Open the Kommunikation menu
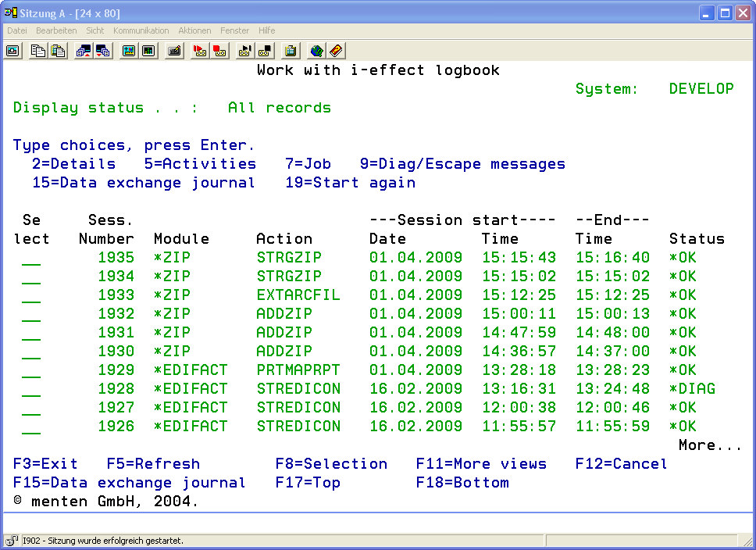This screenshot has height=550, width=756. 141,30
